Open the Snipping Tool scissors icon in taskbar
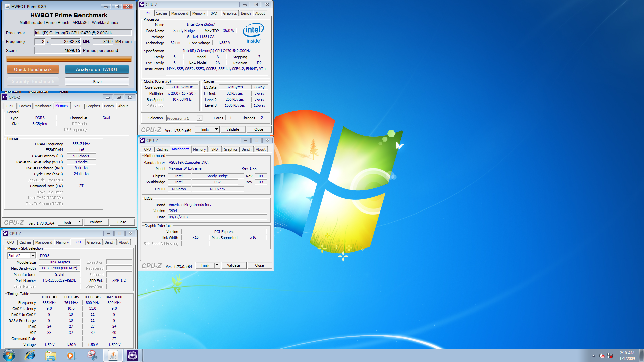The height and width of the screenshot is (362, 644). click(92, 355)
